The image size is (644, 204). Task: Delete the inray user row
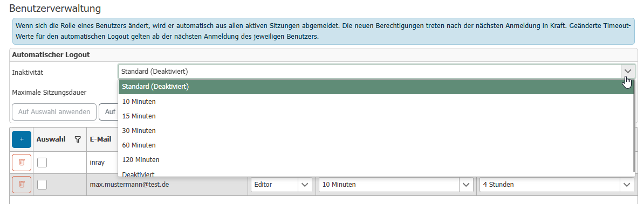tap(22, 163)
